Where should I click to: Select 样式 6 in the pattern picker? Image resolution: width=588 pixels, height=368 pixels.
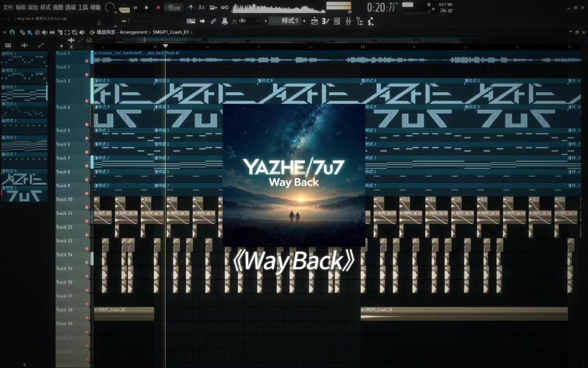[x=24, y=143]
